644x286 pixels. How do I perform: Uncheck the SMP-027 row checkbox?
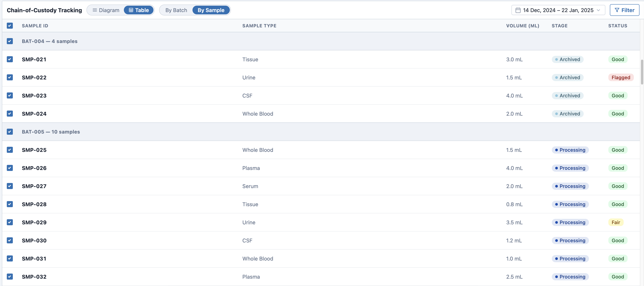(x=10, y=186)
